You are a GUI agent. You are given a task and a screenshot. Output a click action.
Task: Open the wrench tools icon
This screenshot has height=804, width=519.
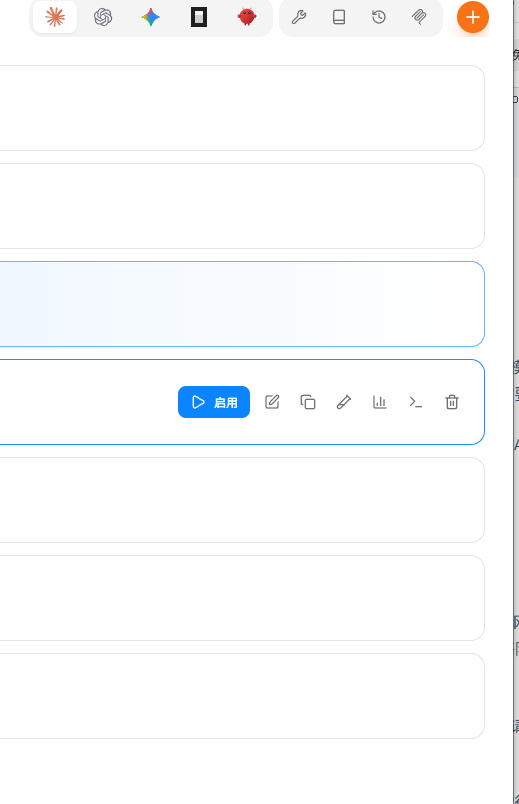coord(299,17)
